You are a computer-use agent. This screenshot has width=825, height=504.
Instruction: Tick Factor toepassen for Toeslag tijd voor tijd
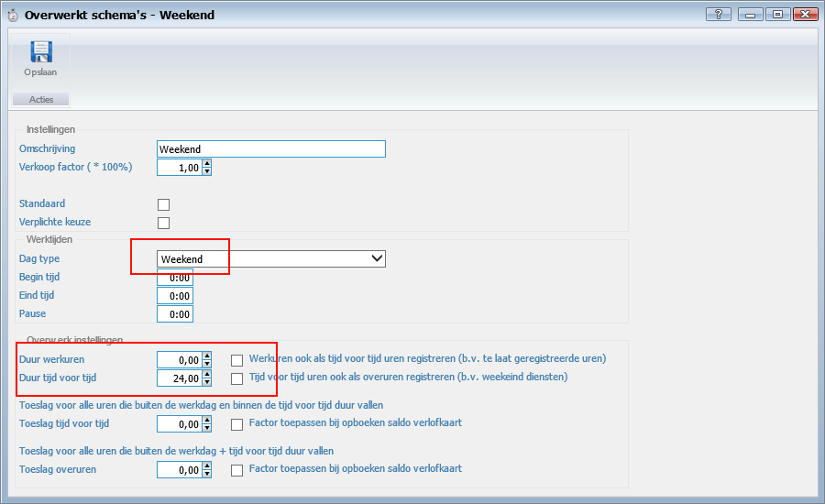(x=237, y=424)
